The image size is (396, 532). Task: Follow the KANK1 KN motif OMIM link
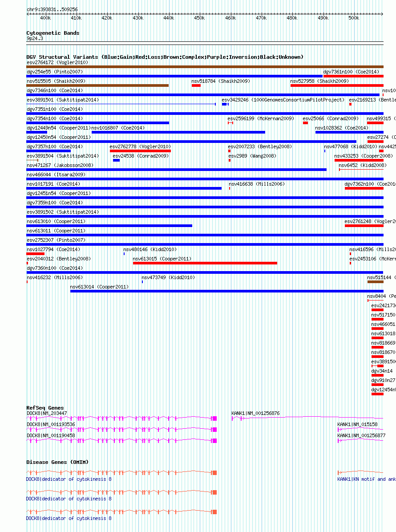click(367, 479)
